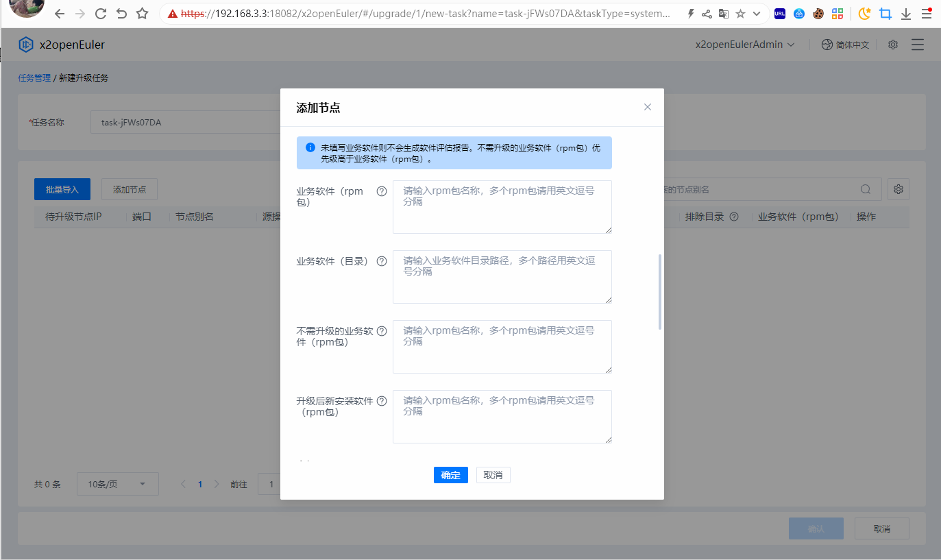Click the x2openEuler logo icon
941x560 pixels.
pos(26,45)
